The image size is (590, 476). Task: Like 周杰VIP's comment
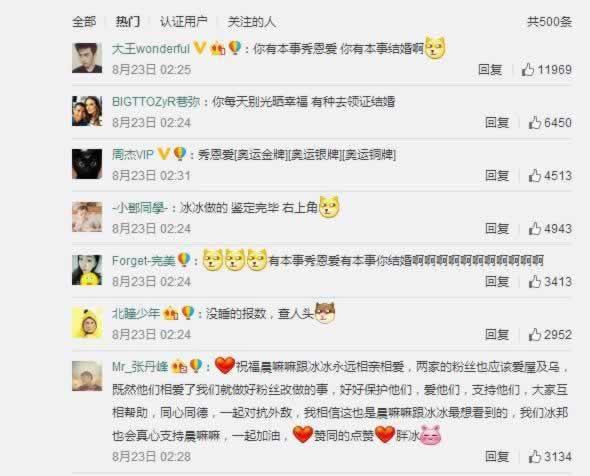click(x=550, y=176)
